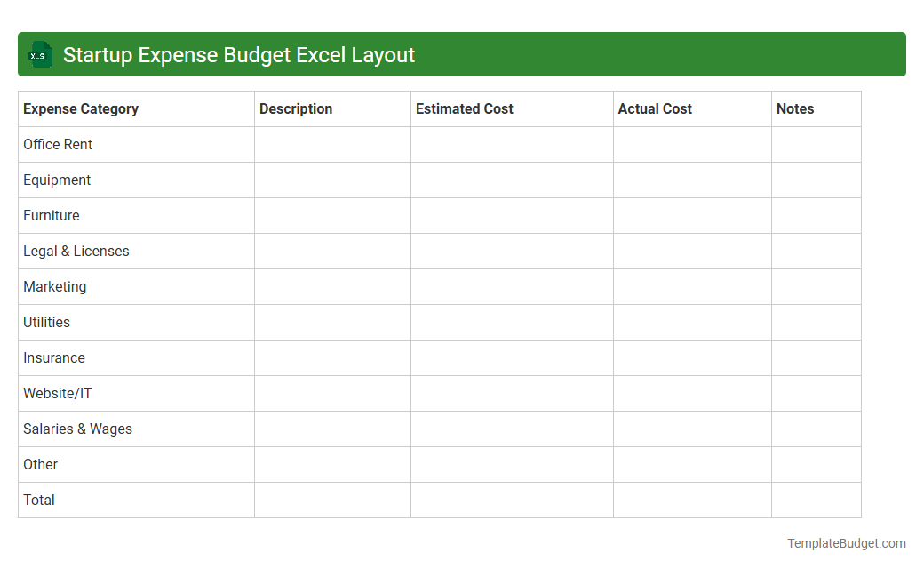
Task: Click the empty Notes cell beside Other
Action: pos(816,464)
